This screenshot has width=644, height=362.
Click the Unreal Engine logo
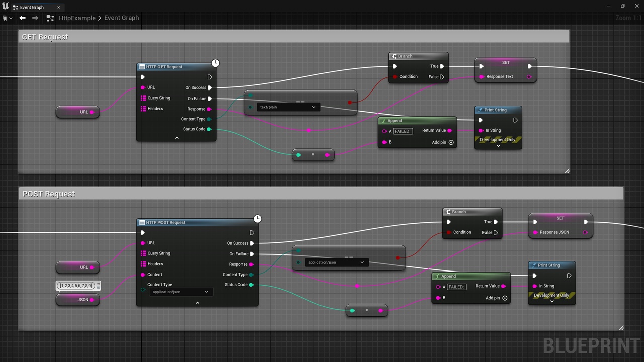(6, 6)
